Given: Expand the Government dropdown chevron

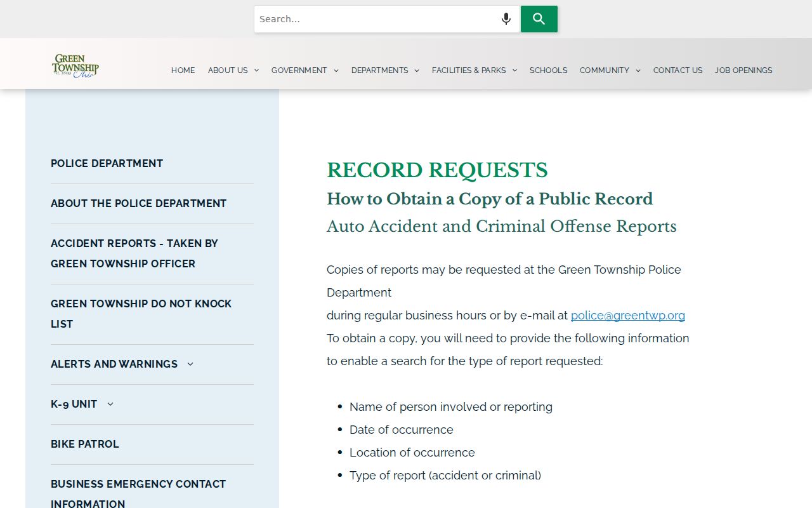Looking at the screenshot, I should click(336, 70).
